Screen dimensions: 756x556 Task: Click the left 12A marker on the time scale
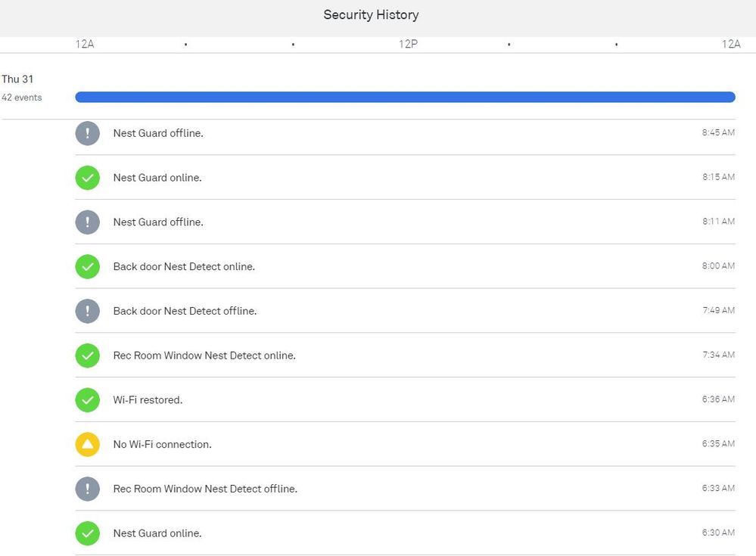click(85, 45)
